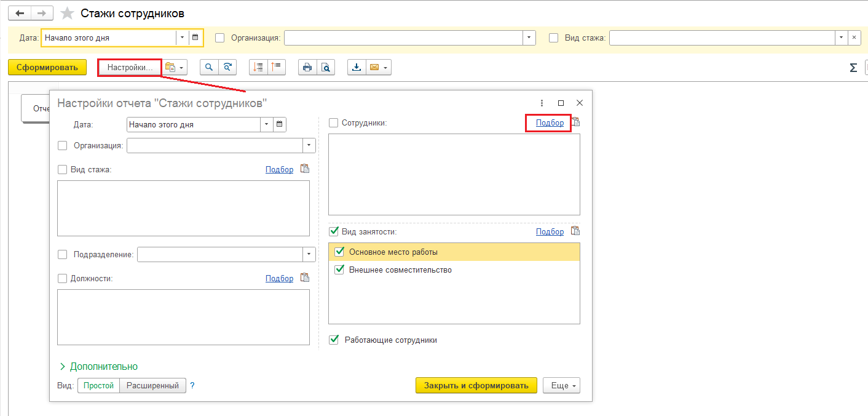
Task: Click the Подбор link for Должности
Action: point(279,278)
